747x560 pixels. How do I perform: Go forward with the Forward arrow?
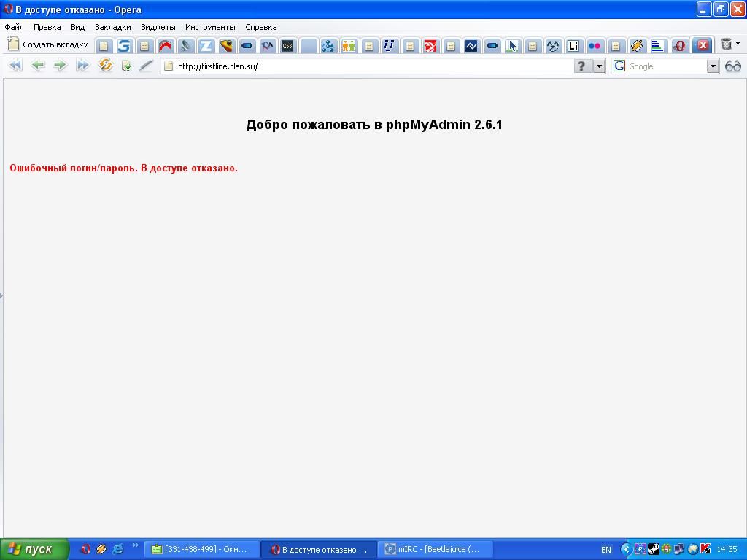pyautogui.click(x=60, y=65)
